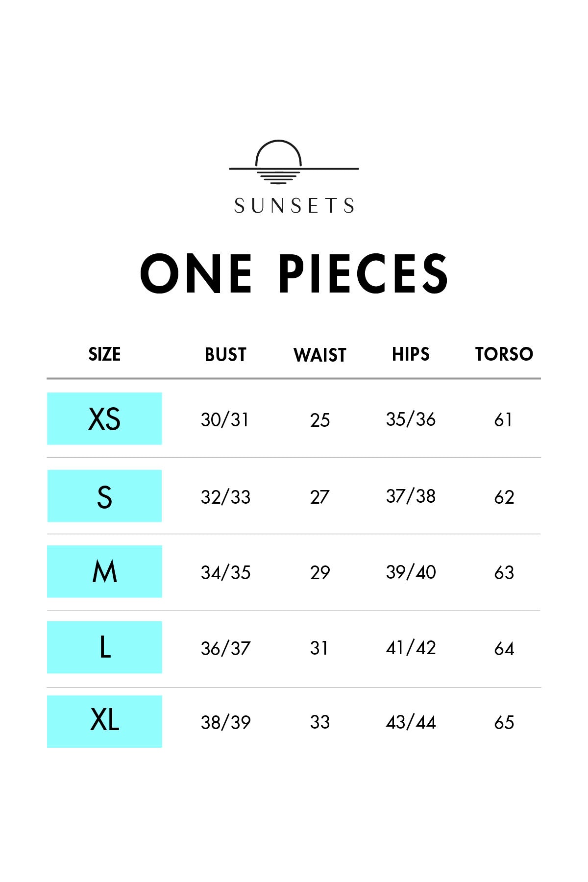Click the XS torso value 61
This screenshot has width=588, height=882.
pyautogui.click(x=503, y=420)
